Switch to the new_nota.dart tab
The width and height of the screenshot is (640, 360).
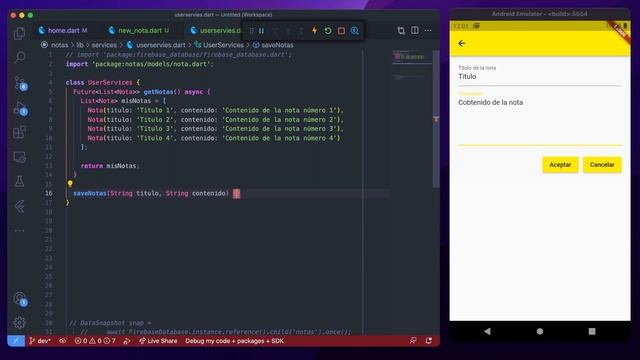pyautogui.click(x=139, y=30)
